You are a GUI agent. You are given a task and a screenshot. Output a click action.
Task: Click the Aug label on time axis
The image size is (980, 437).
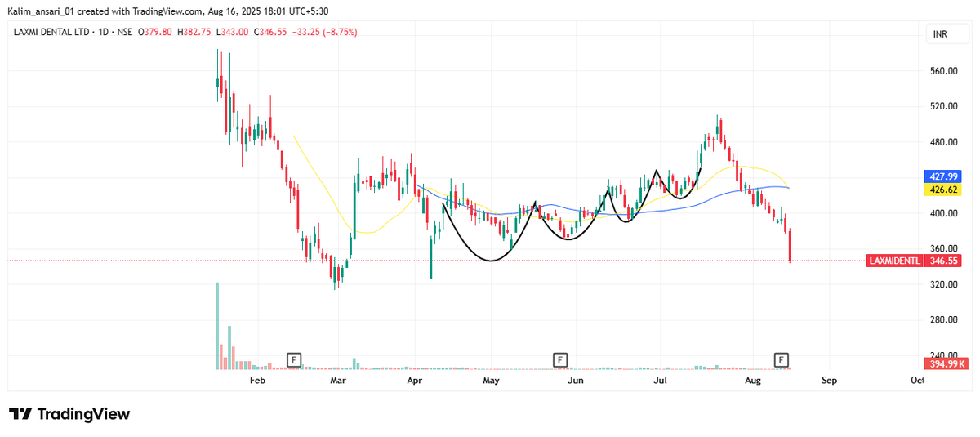pyautogui.click(x=753, y=381)
